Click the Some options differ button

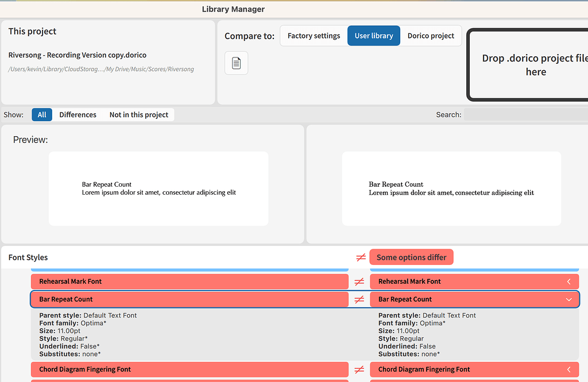(x=411, y=257)
